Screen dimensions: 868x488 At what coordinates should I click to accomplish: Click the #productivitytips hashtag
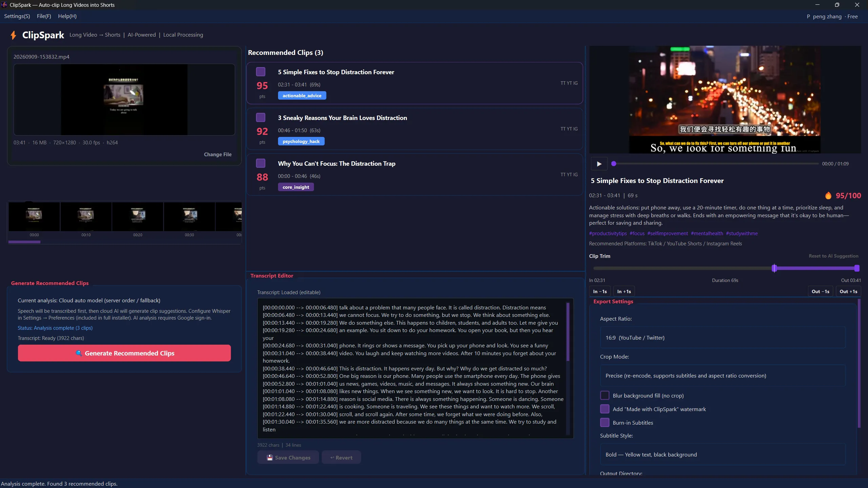(x=608, y=233)
